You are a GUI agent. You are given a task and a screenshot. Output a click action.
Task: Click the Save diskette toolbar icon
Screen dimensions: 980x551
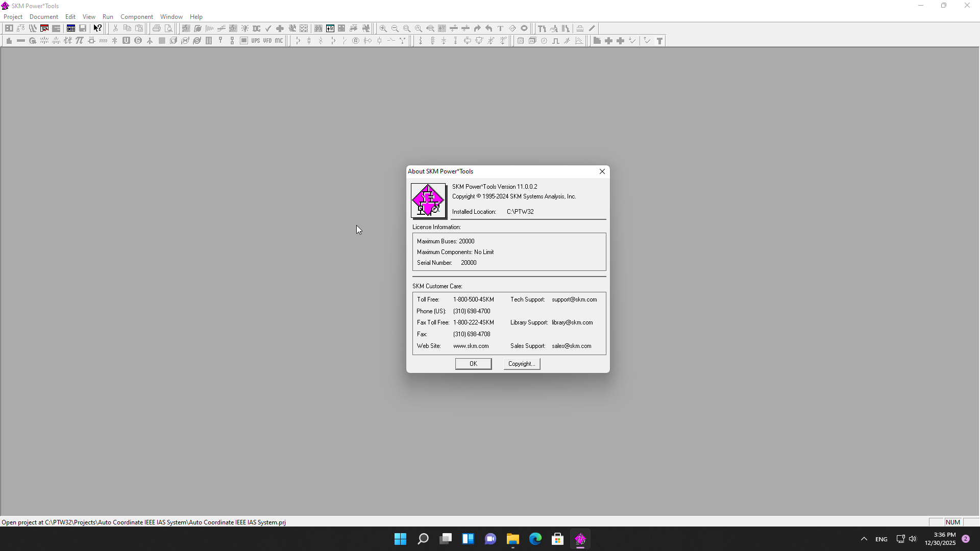pos(83,29)
